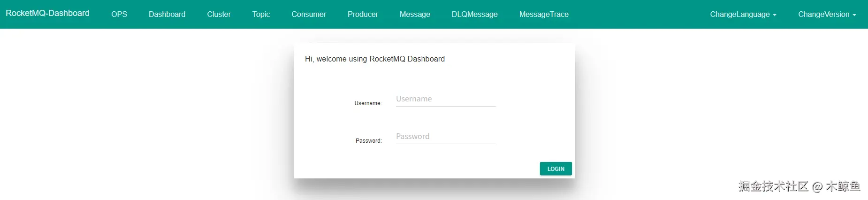
Task: Navigate to the Consumer page
Action: point(309,14)
